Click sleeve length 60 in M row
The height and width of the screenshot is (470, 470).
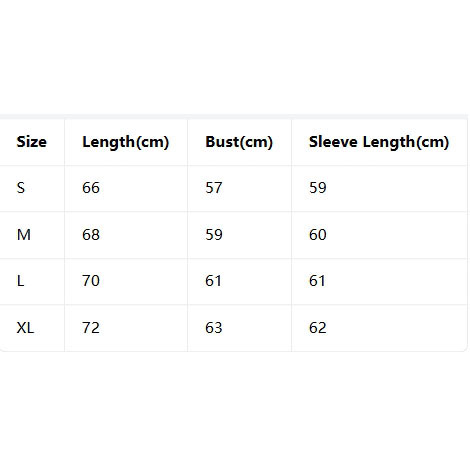318,235
